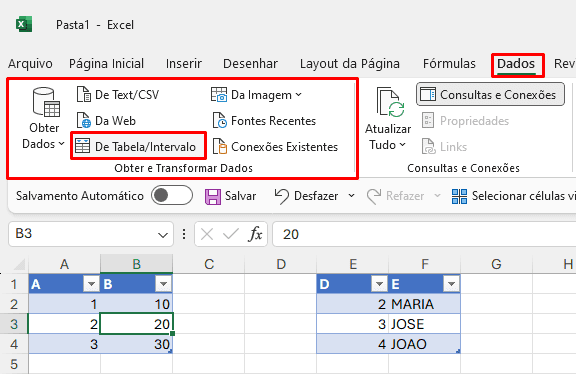Expand the Obter Dados dropdown arrow
The height and width of the screenshot is (374, 576).
61,144
